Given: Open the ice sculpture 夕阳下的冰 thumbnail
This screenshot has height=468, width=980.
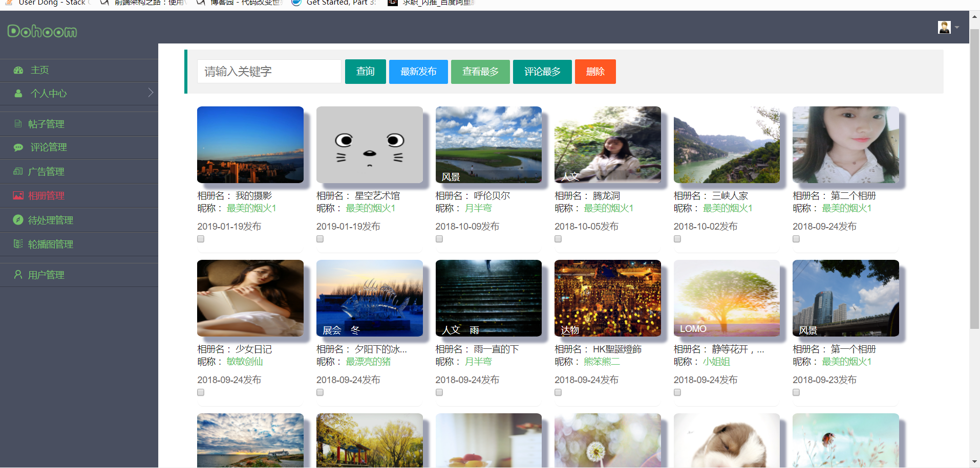Looking at the screenshot, I should pyautogui.click(x=370, y=298).
